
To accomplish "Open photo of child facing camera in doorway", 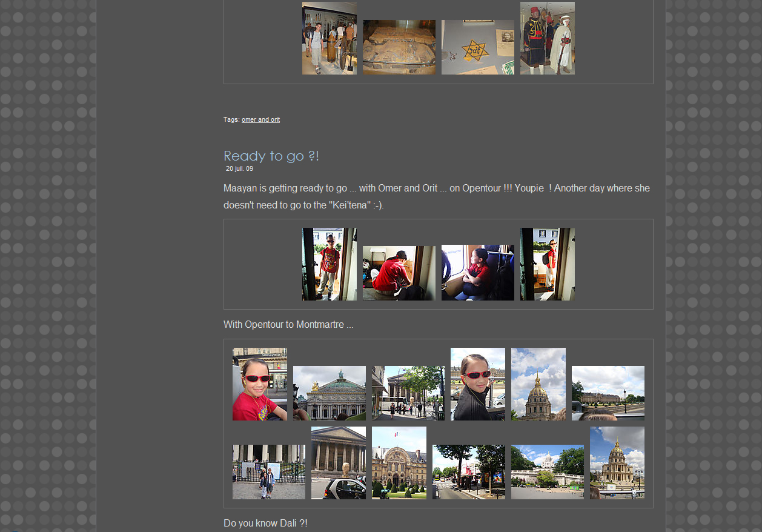I will pyautogui.click(x=329, y=264).
